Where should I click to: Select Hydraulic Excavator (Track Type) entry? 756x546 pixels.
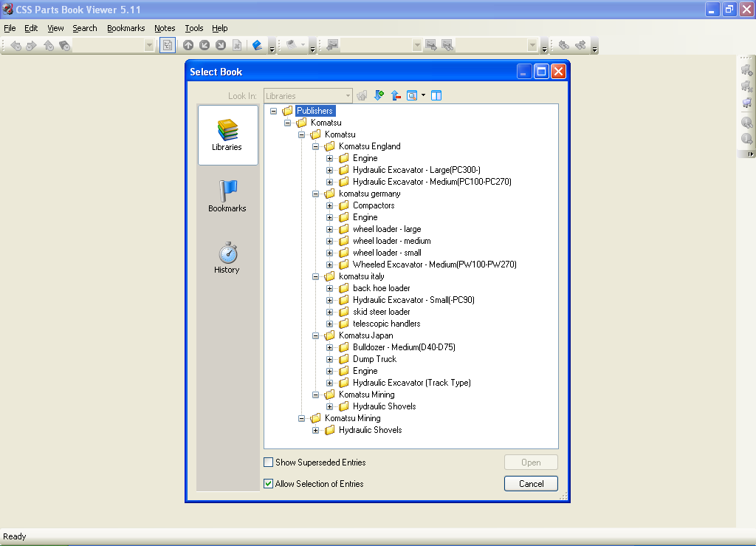click(x=412, y=383)
